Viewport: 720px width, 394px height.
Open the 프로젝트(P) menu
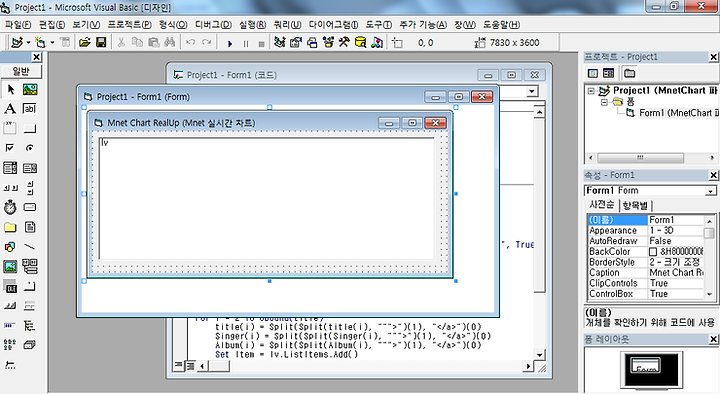[129, 25]
